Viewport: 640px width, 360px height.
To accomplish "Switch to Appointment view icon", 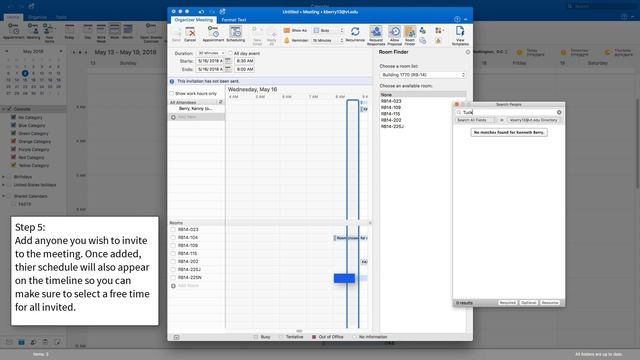I will coord(213,31).
